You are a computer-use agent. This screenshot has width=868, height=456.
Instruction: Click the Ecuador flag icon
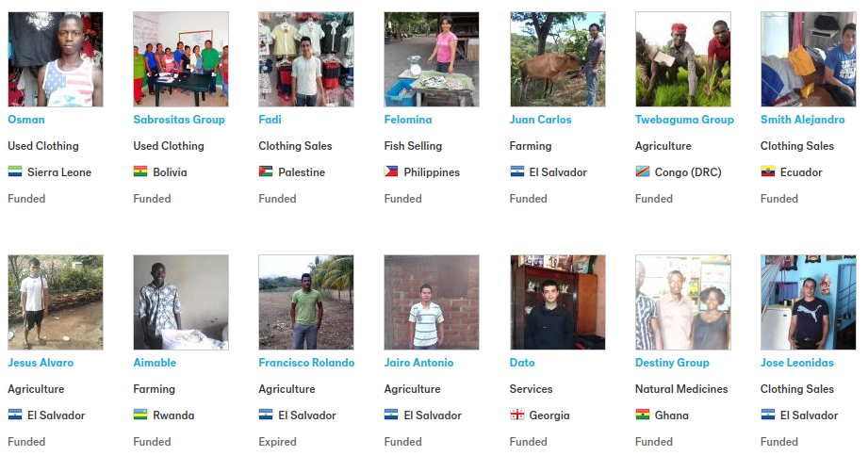(x=768, y=171)
